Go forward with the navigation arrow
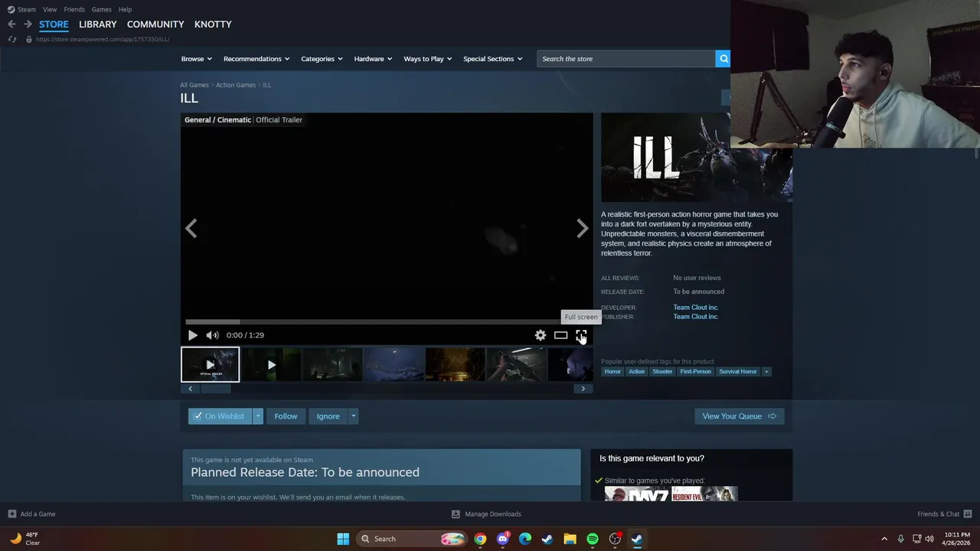Image resolution: width=980 pixels, height=551 pixels. 28,24
